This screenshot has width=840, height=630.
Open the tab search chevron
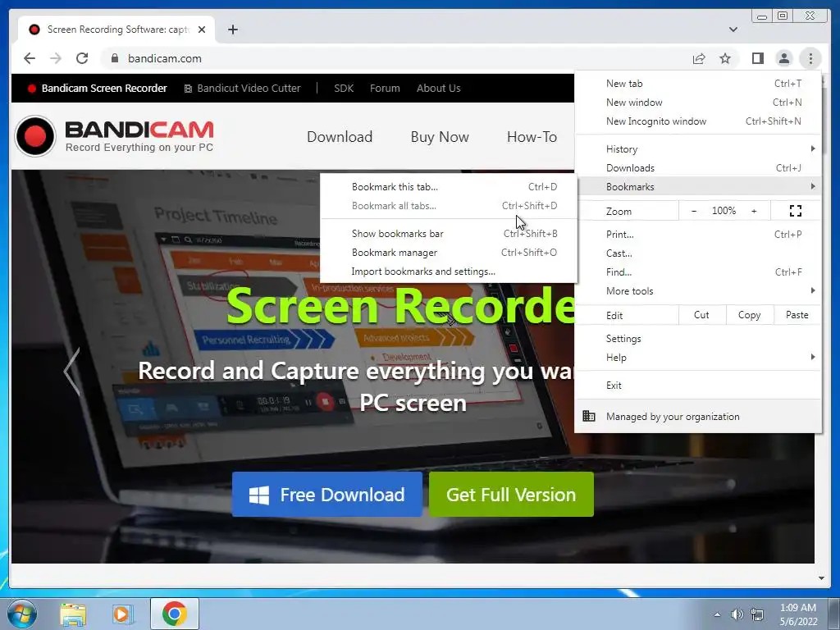pos(733,30)
